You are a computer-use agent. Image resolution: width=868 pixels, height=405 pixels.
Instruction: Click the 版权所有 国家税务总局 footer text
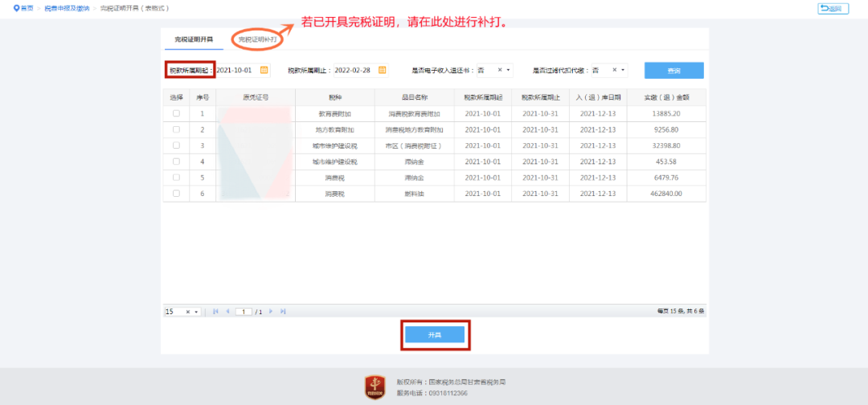click(451, 382)
